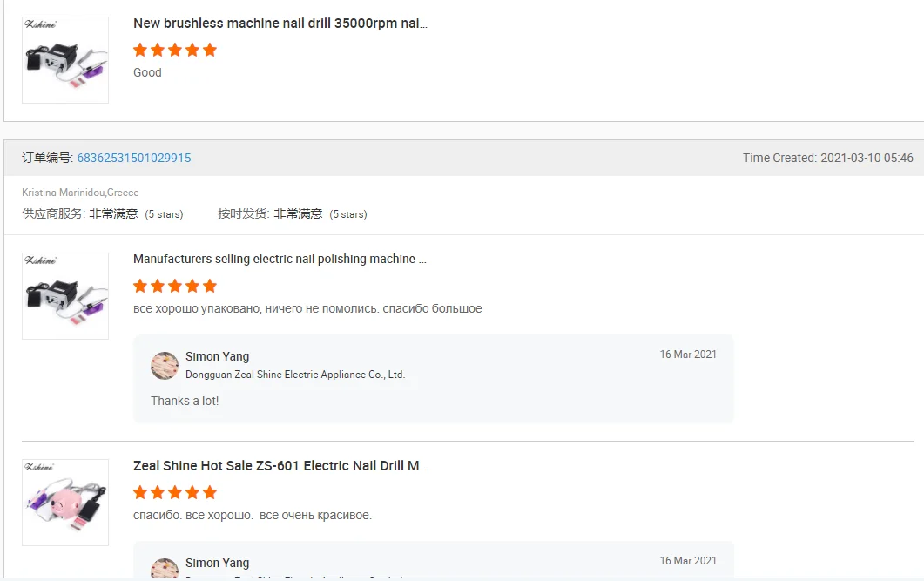Click the star rating under brushless nail drill

point(175,50)
